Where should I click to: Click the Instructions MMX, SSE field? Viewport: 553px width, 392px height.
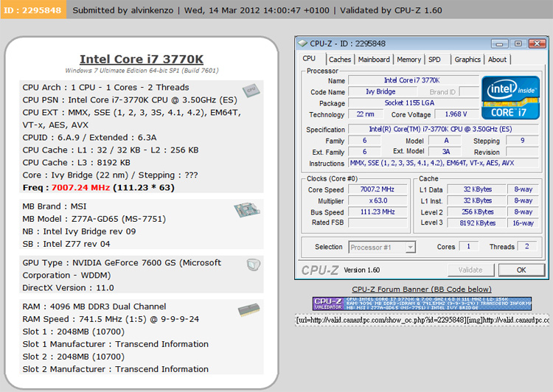pyautogui.click(x=443, y=164)
